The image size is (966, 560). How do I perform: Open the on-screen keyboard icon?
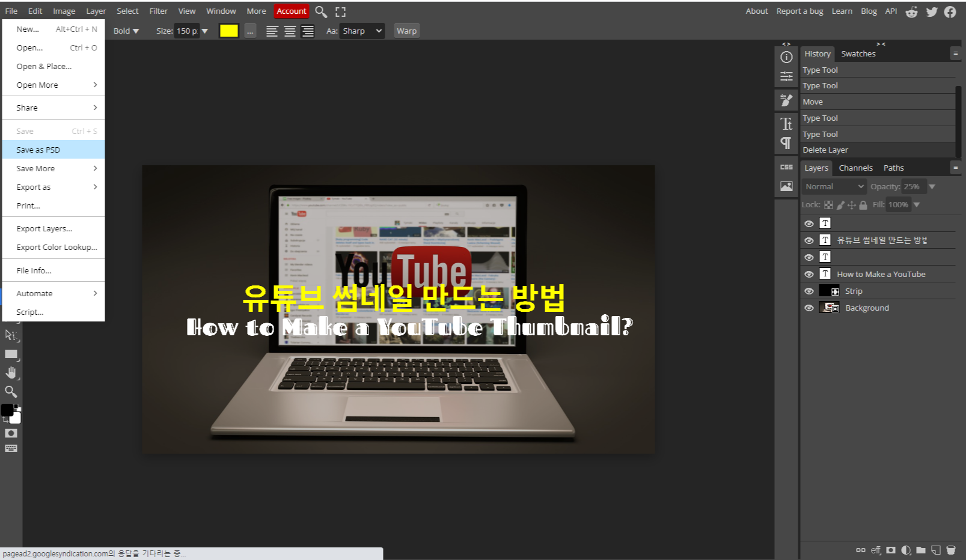pos(11,448)
